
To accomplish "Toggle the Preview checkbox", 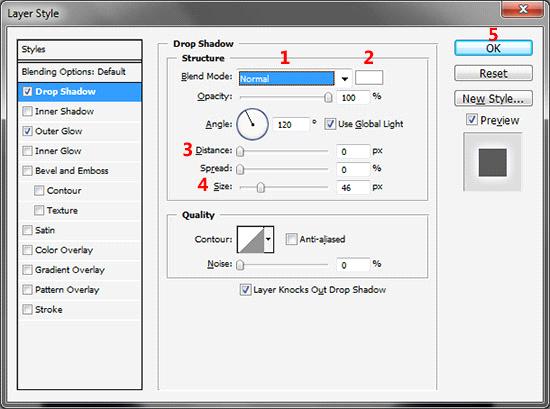I will pyautogui.click(x=471, y=120).
